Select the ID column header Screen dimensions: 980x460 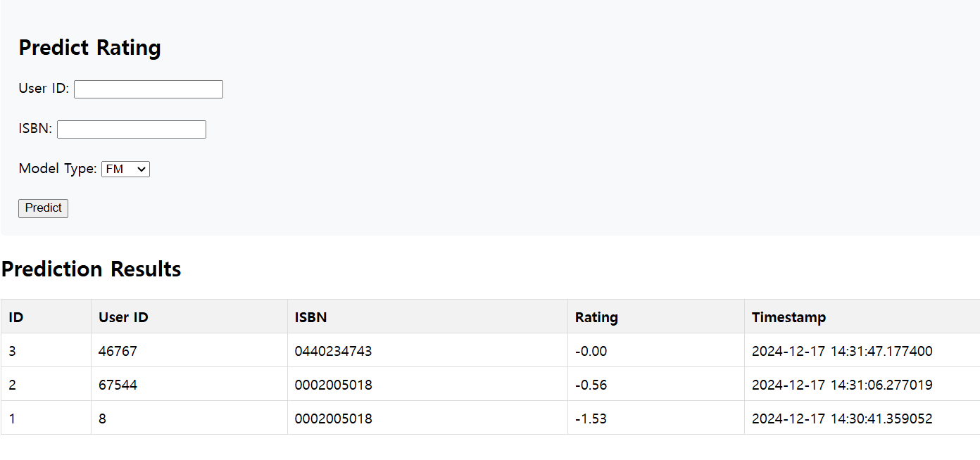pos(46,317)
